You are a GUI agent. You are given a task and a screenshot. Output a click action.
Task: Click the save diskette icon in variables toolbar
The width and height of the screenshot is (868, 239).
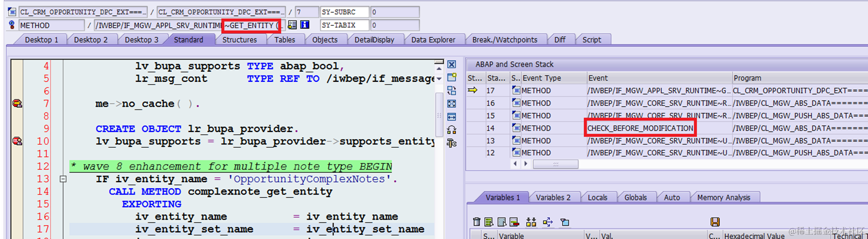(x=715, y=222)
